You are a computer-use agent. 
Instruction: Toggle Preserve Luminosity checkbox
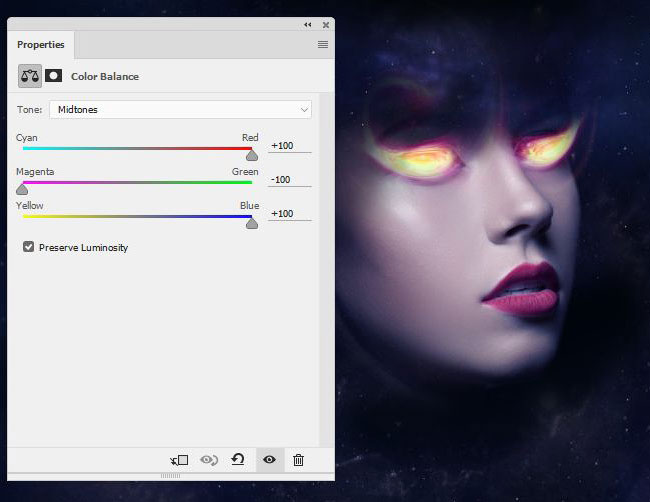tap(29, 247)
